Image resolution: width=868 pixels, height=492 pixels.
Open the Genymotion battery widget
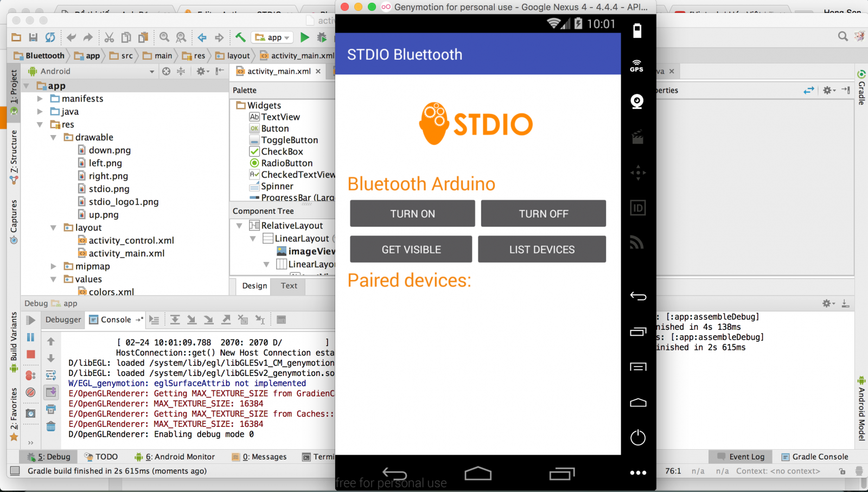(637, 31)
